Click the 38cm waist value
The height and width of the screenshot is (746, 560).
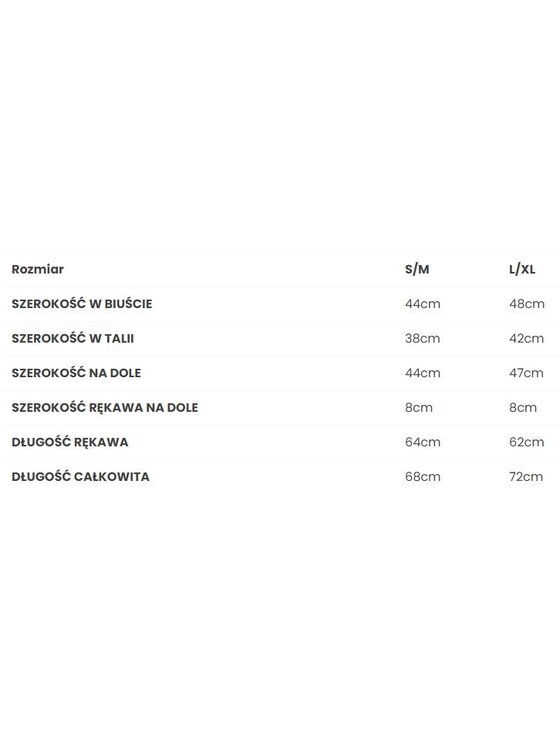[422, 338]
